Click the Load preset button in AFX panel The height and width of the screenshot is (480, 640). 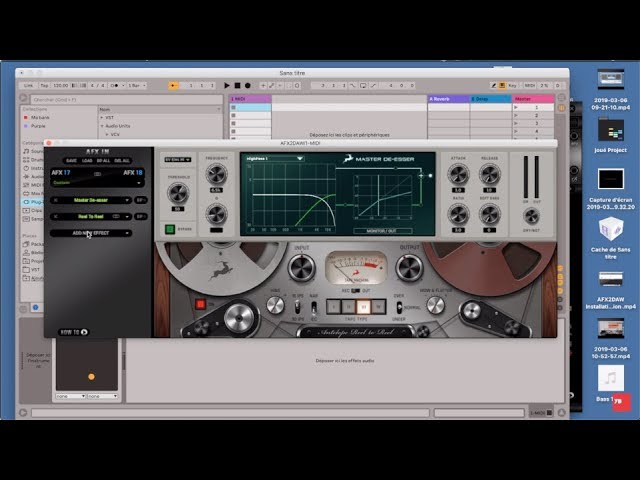88,160
